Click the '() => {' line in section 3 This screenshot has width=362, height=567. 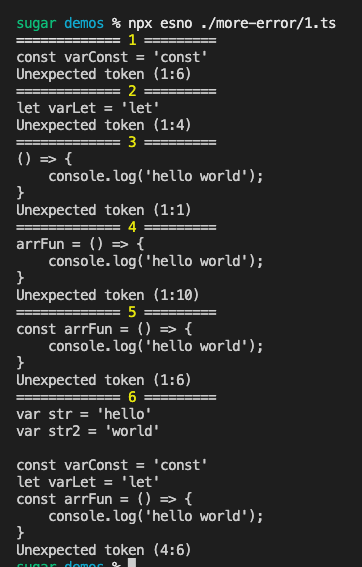tap(44, 159)
